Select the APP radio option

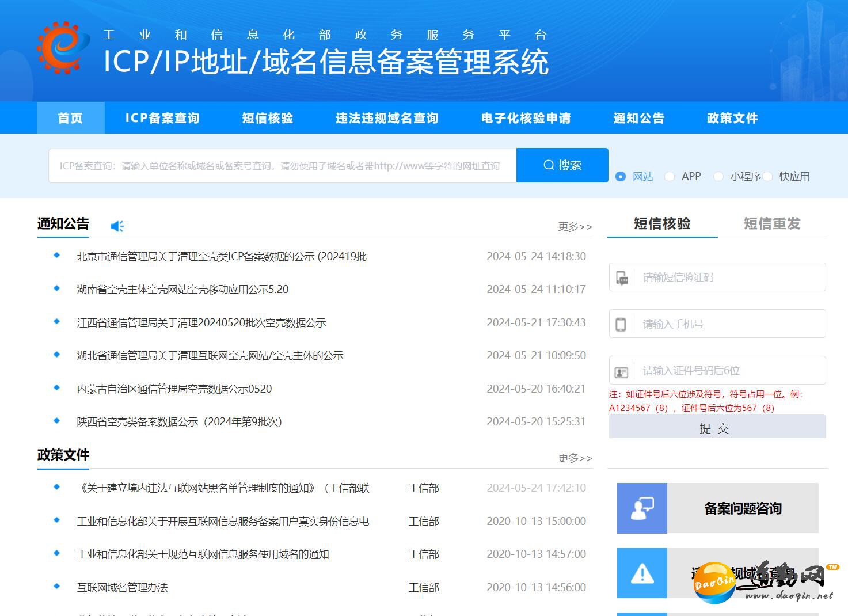[669, 177]
